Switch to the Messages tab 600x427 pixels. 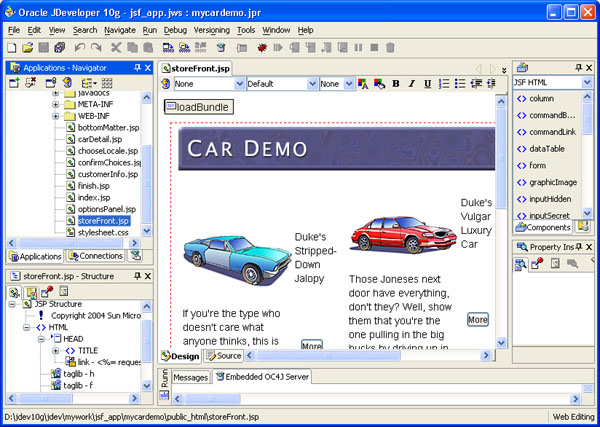[190, 377]
